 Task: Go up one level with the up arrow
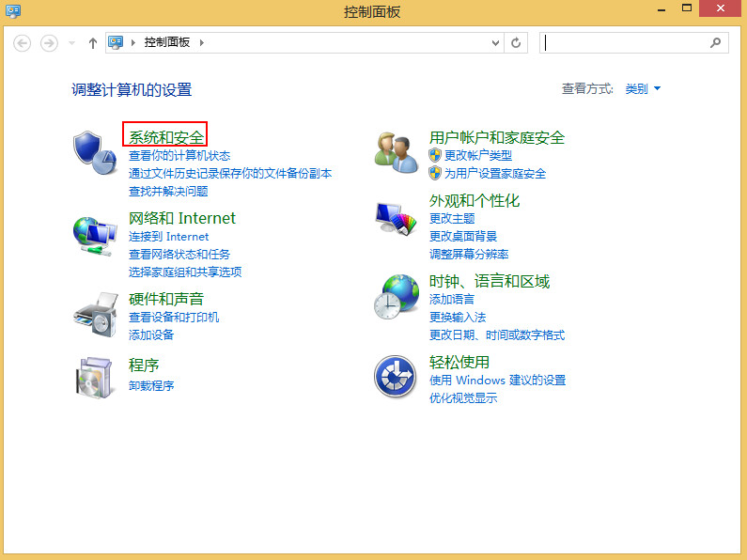coord(93,43)
